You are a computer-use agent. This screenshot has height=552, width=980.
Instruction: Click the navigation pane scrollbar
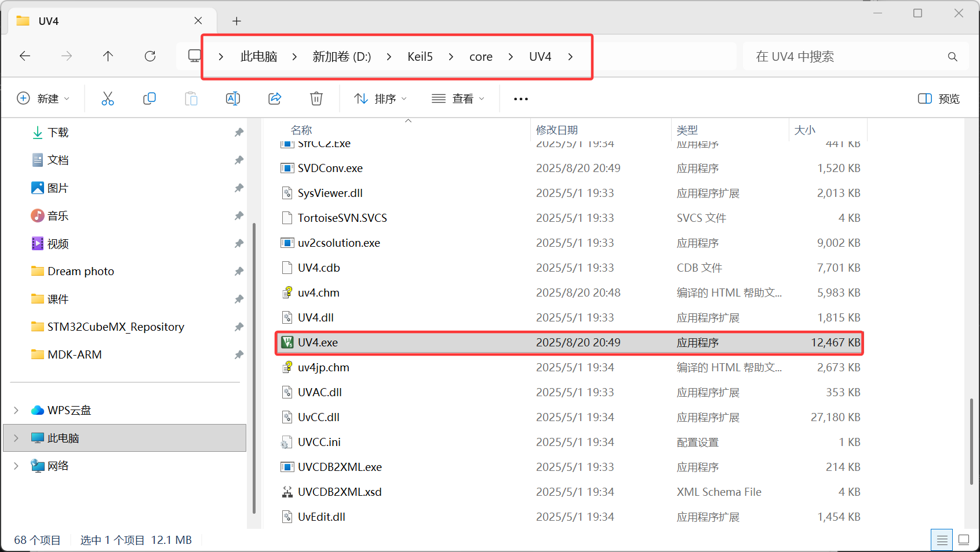pos(254,368)
